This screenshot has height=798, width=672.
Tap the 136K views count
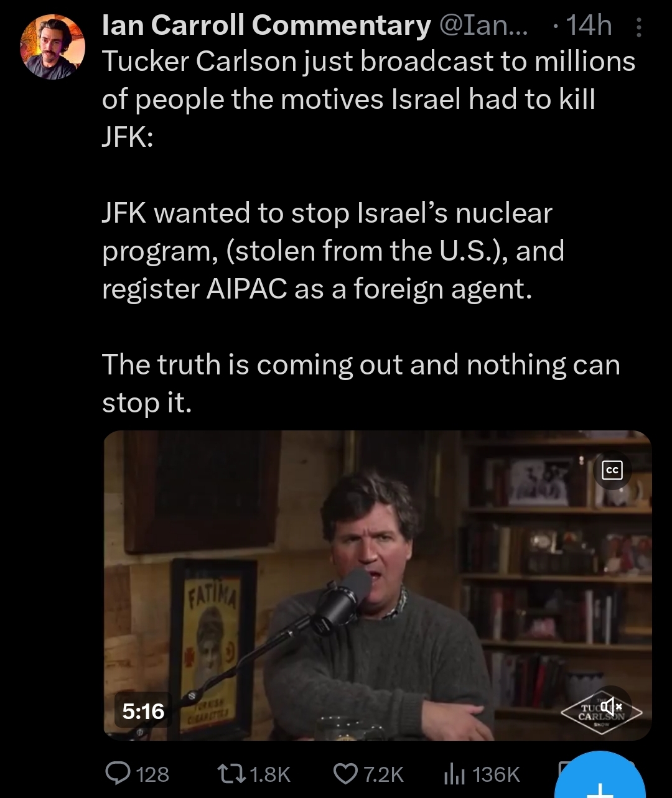[497, 774]
